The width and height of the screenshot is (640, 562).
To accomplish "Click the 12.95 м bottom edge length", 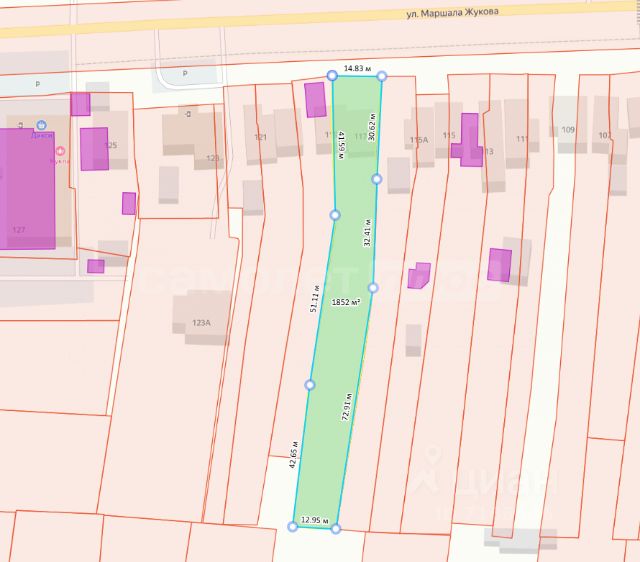I will 315,520.
